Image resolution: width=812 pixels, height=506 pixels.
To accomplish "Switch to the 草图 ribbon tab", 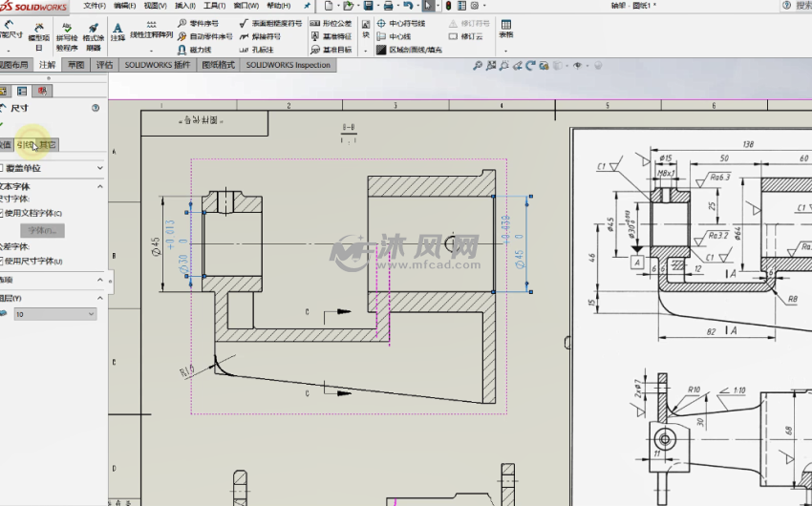I will tap(76, 65).
